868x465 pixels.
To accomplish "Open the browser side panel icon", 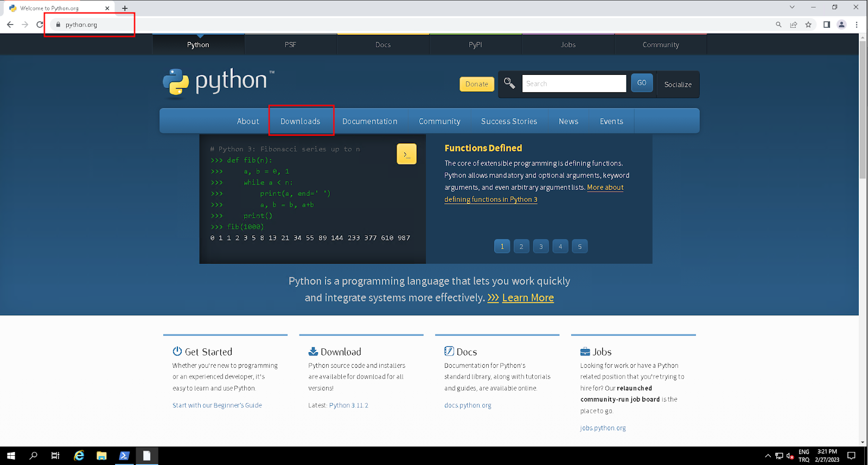I will 827,24.
